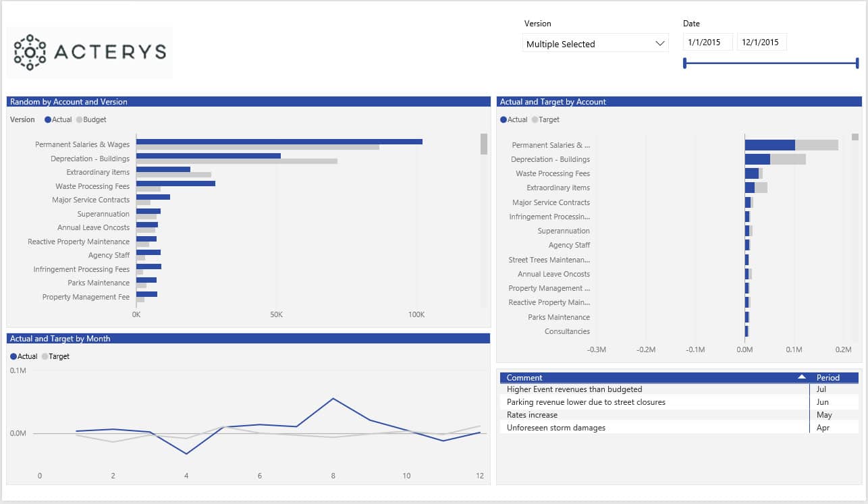Click the gray Budget legend dot
868x504 pixels.
coord(79,120)
